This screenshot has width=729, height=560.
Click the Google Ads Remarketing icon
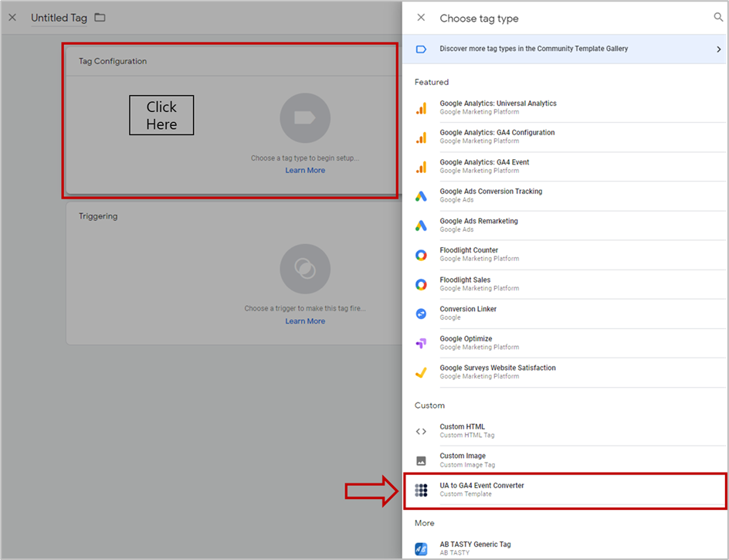point(421,226)
